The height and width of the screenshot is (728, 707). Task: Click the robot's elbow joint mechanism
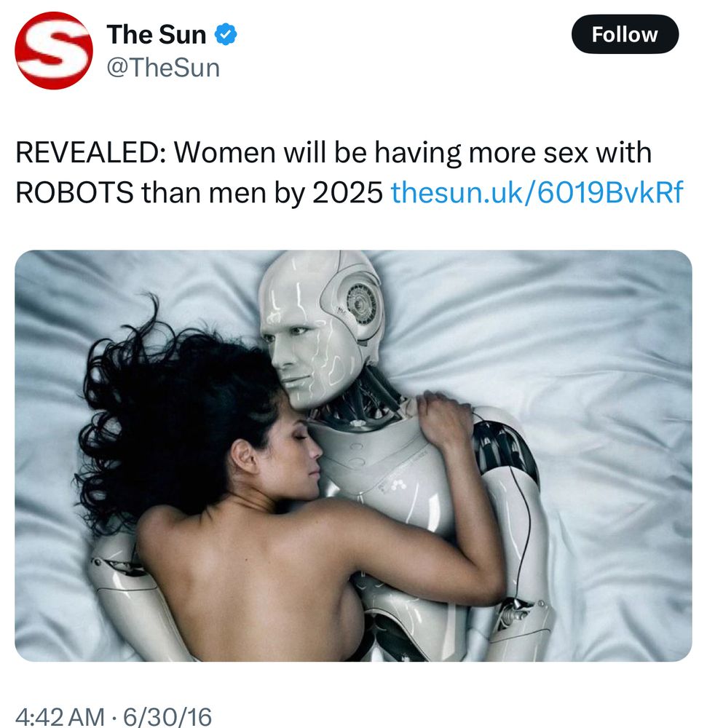[516, 613]
